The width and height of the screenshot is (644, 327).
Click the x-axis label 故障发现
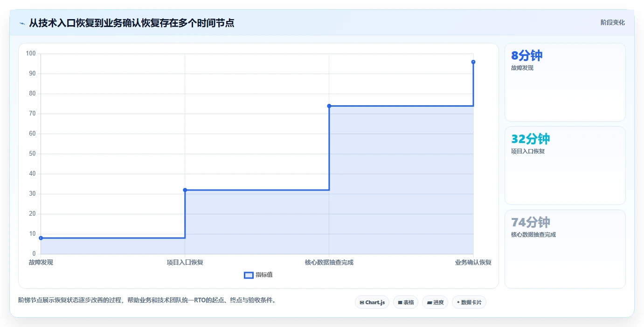(x=41, y=262)
